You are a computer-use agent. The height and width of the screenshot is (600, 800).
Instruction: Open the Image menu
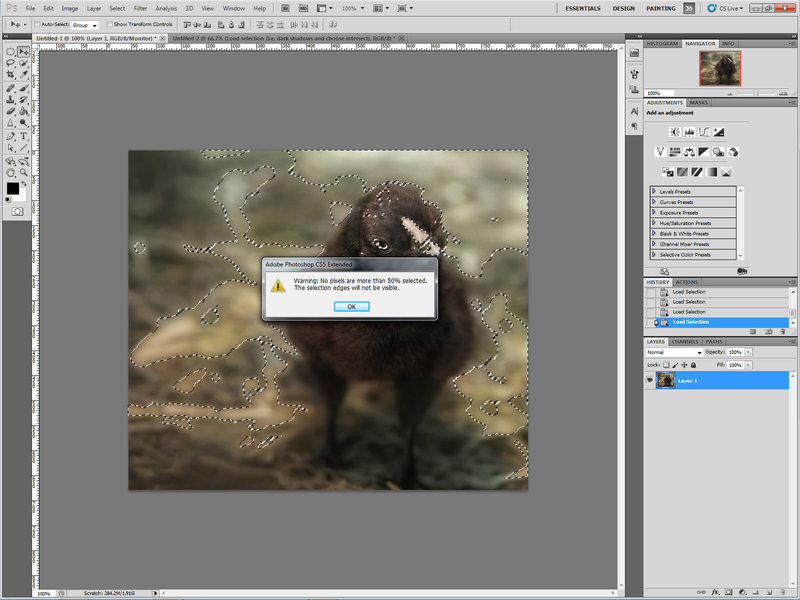click(x=70, y=8)
